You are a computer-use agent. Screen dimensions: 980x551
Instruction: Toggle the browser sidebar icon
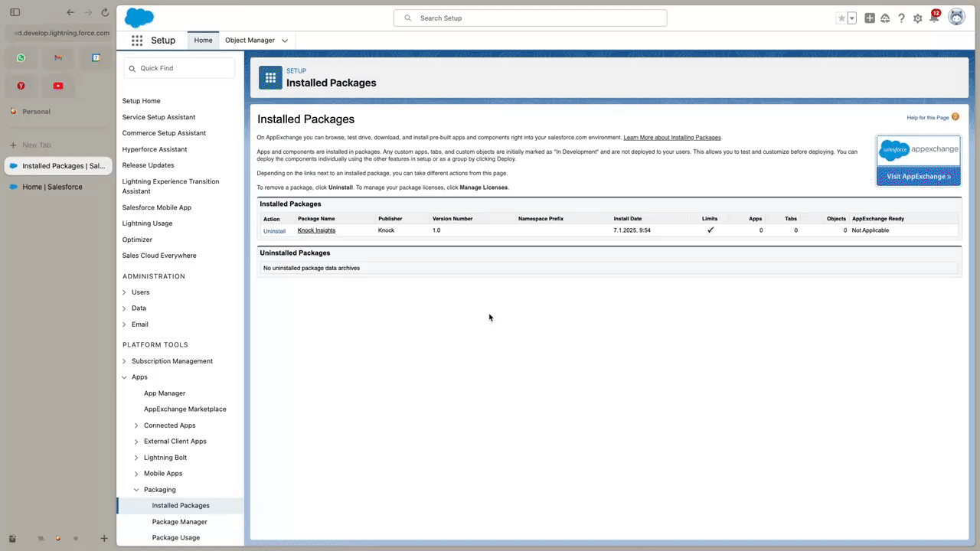click(15, 13)
